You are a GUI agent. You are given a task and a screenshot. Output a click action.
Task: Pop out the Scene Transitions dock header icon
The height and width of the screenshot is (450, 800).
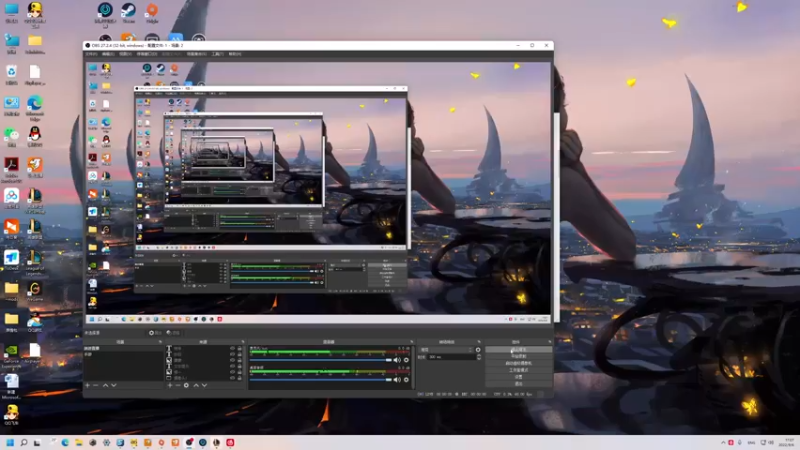[x=479, y=342]
